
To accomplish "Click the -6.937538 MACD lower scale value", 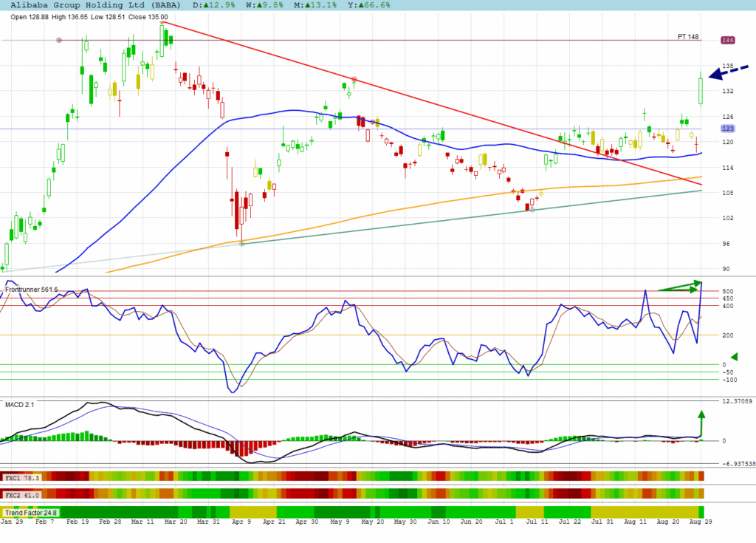I will pos(738,463).
